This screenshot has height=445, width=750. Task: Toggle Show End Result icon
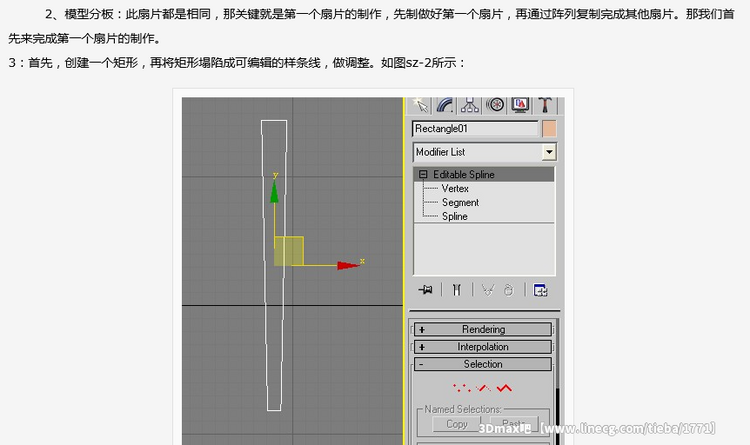click(456, 290)
